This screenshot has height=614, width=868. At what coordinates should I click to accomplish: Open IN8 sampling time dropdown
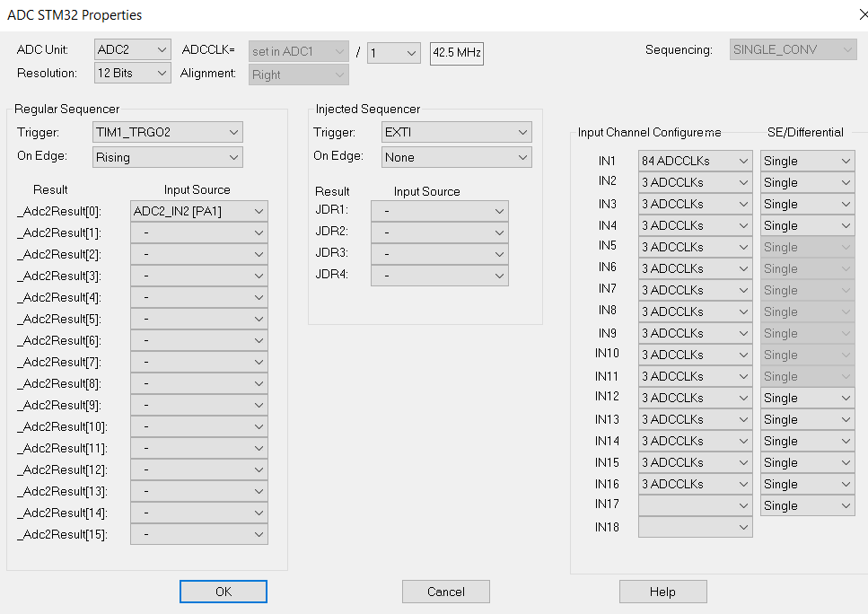(x=696, y=312)
